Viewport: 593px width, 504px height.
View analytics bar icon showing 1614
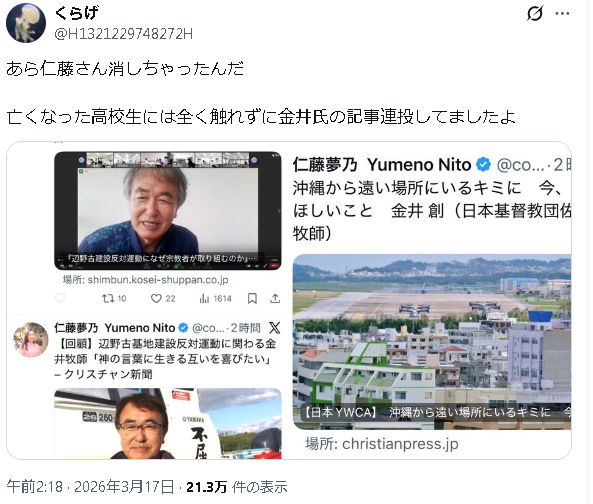[215, 299]
